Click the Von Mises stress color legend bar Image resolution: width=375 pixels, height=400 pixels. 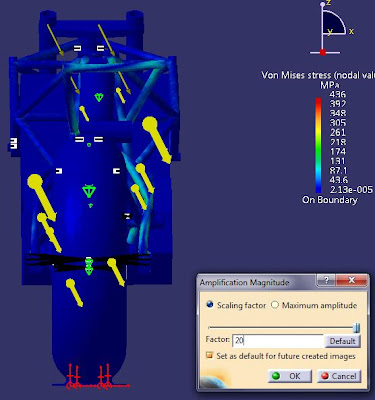(x=318, y=145)
